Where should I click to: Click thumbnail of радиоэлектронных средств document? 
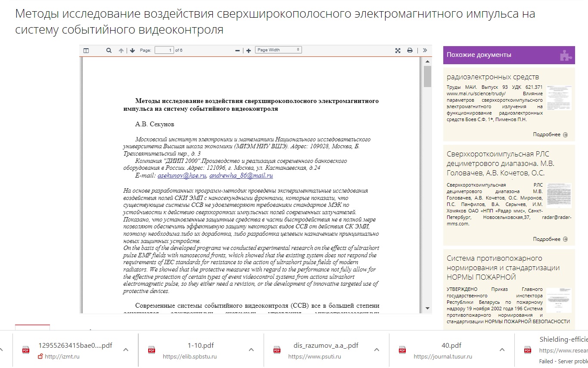point(559,97)
